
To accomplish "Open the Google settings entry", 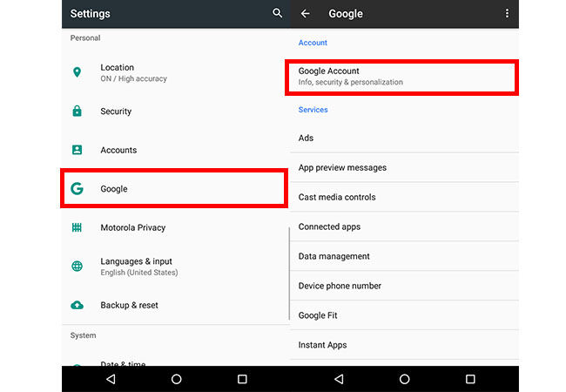I will click(x=174, y=188).
